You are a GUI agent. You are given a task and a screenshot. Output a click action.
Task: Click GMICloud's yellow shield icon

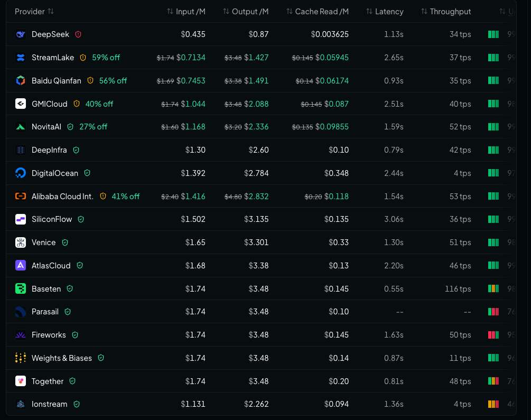coord(77,104)
